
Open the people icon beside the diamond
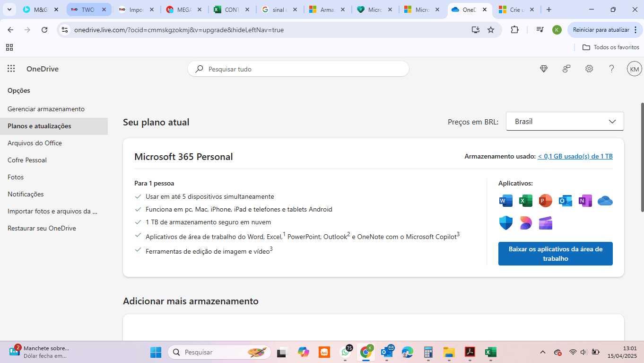(566, 69)
